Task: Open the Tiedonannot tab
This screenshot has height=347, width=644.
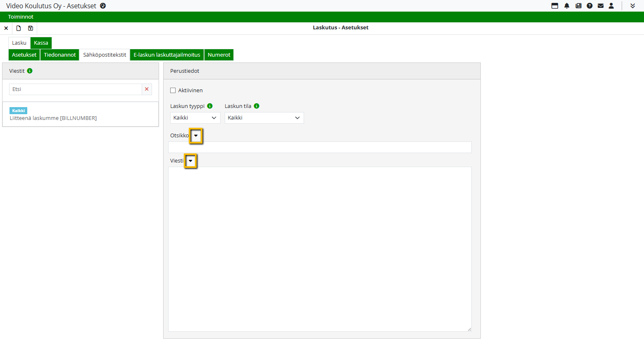Action: coord(60,55)
